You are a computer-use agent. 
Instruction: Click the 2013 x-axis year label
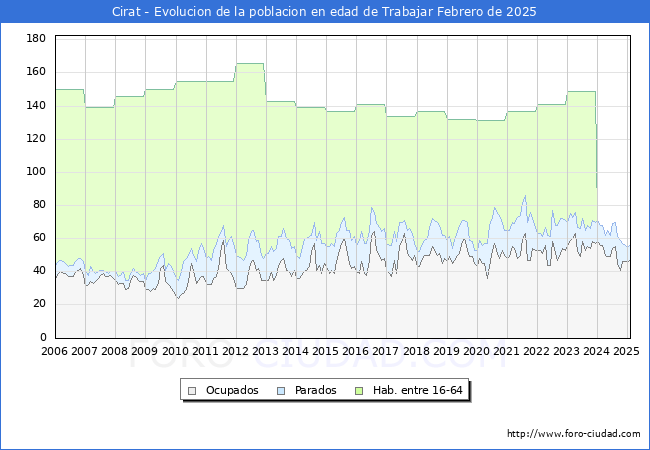[265, 351]
